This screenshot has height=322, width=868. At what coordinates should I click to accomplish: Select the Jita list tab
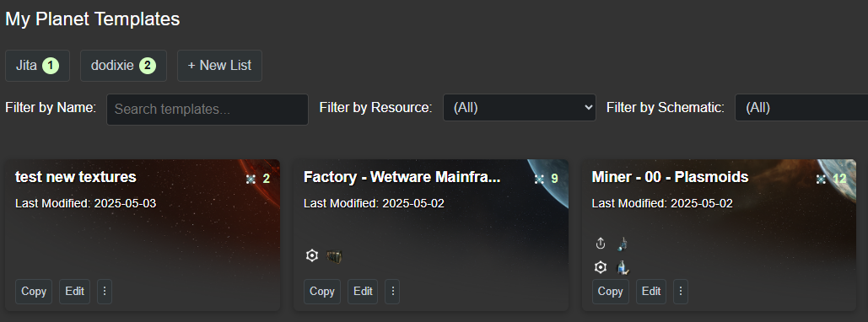pyautogui.click(x=38, y=66)
